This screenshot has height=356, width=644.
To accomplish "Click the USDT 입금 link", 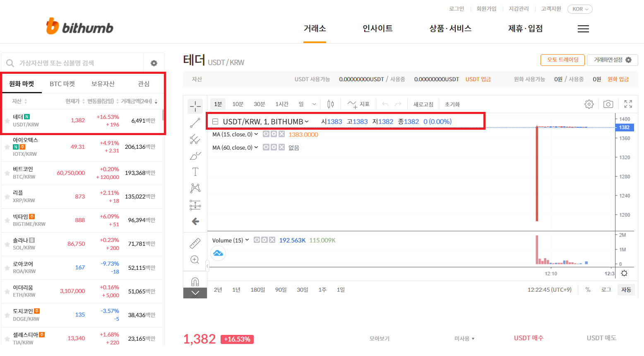I will [478, 79].
